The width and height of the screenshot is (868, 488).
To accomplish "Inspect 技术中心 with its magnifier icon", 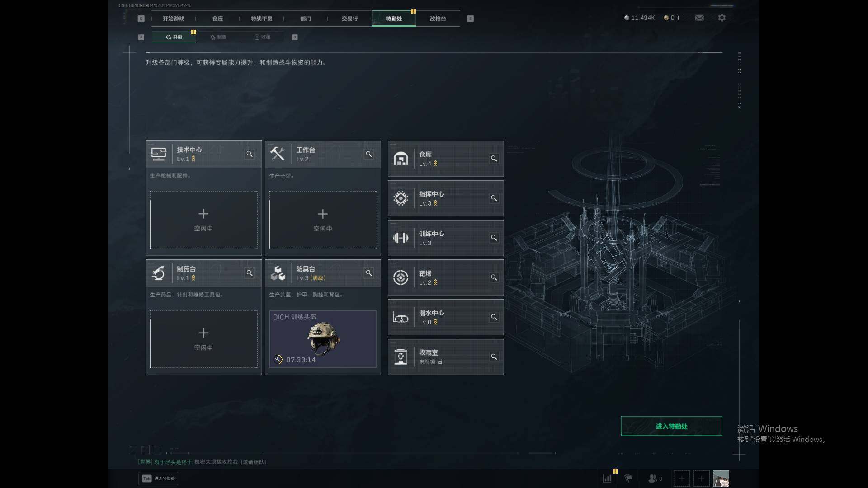I will click(x=250, y=154).
